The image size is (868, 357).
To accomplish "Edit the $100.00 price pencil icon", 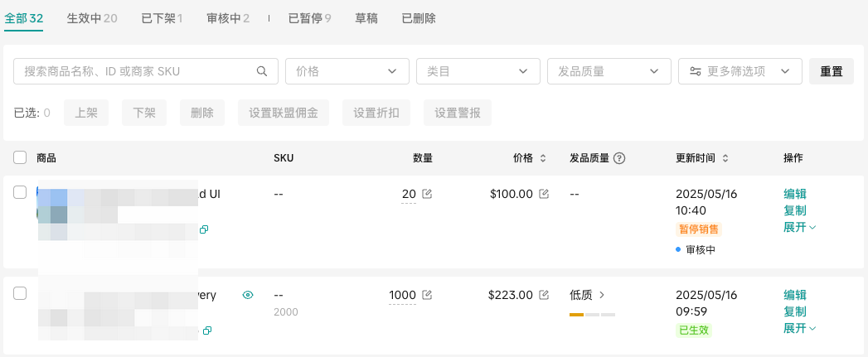I will [544, 194].
